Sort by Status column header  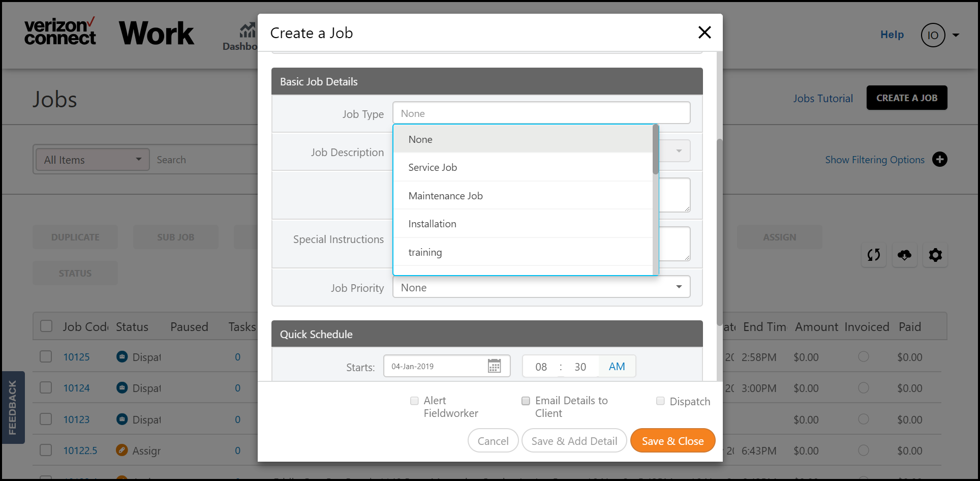pyautogui.click(x=132, y=327)
